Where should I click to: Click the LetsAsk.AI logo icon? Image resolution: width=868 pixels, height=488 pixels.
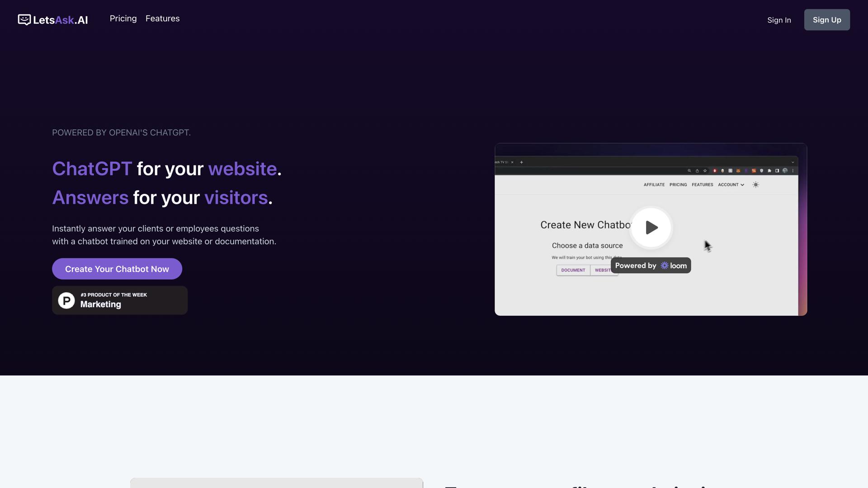pyautogui.click(x=24, y=19)
